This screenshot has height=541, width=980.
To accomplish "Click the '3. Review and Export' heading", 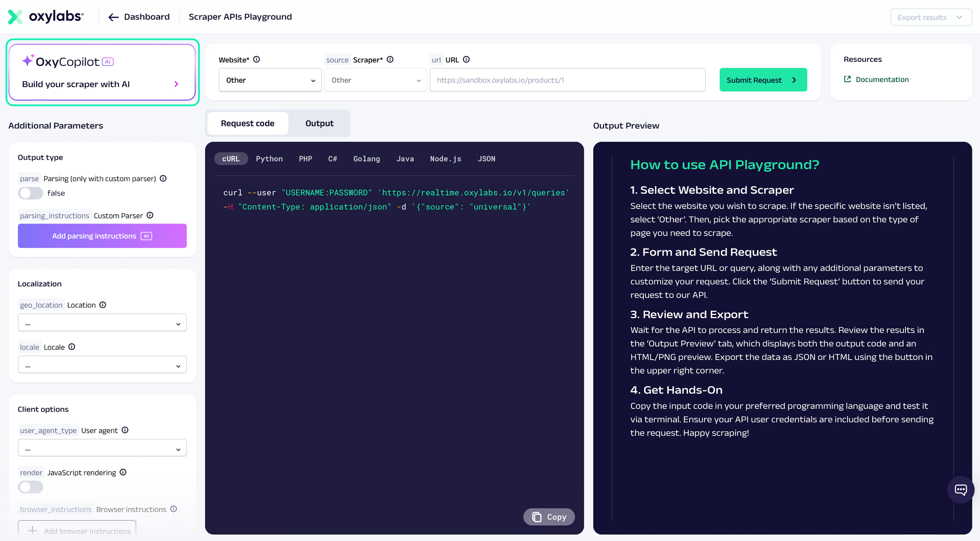I will (x=689, y=314).
